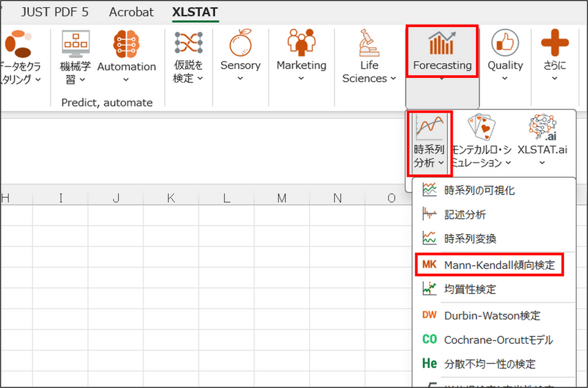This screenshot has height=388, width=588.
Task: Open the Life Sciences microscope icon
Action: point(369,43)
